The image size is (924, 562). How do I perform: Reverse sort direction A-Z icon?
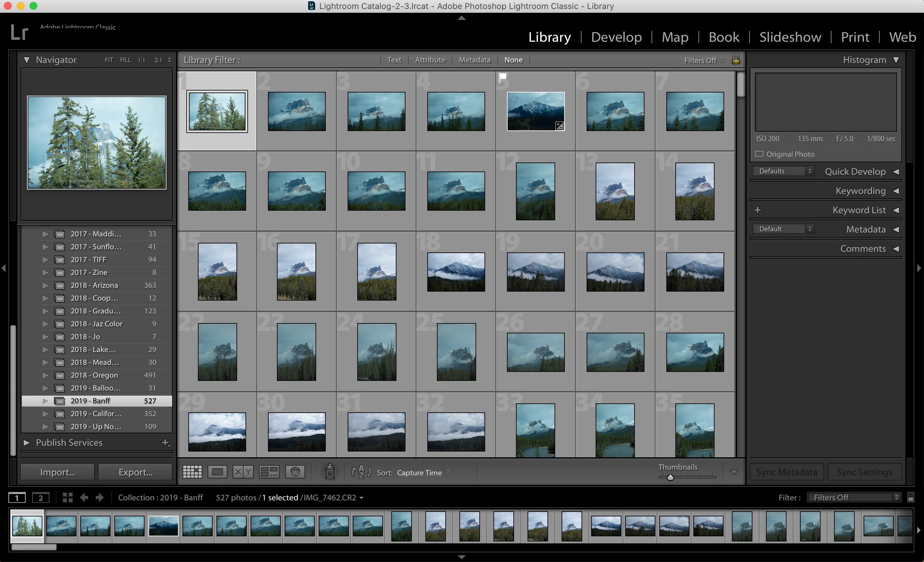(x=361, y=472)
